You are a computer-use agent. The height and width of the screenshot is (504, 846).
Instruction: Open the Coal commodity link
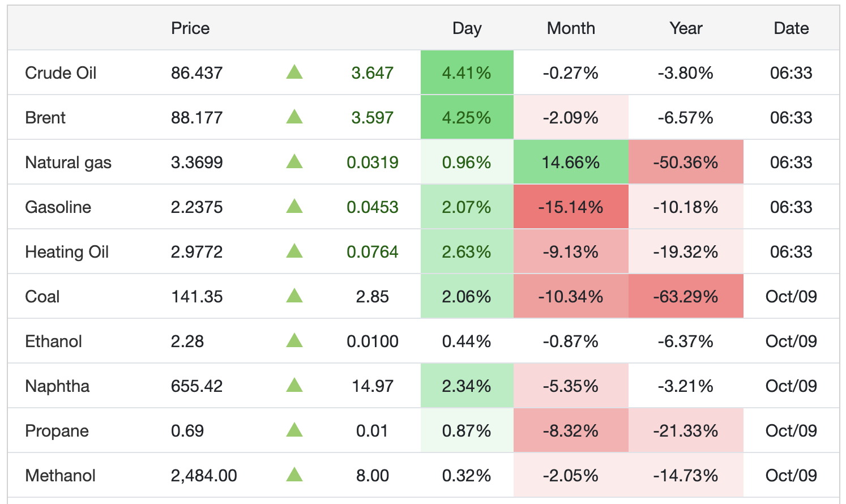(x=42, y=297)
